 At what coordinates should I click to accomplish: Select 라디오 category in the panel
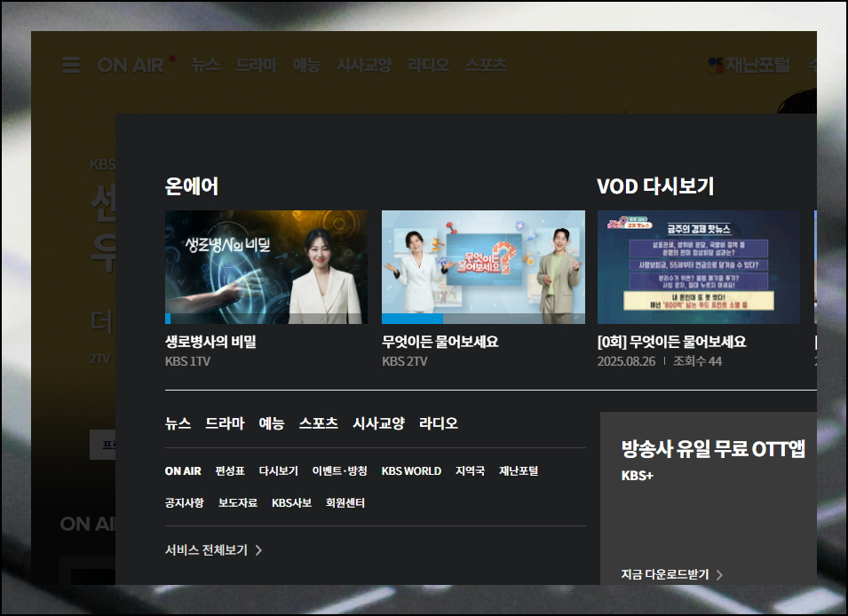tap(439, 423)
